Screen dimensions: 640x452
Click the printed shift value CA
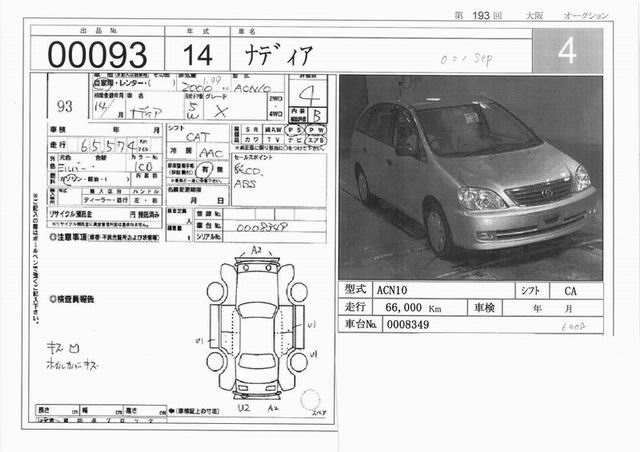pyautogui.click(x=571, y=291)
